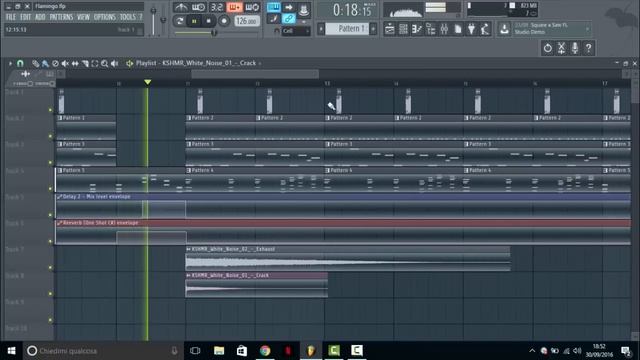Select the Slice tool in Playlist toolbar
This screenshot has width=640, height=360.
click(85, 63)
